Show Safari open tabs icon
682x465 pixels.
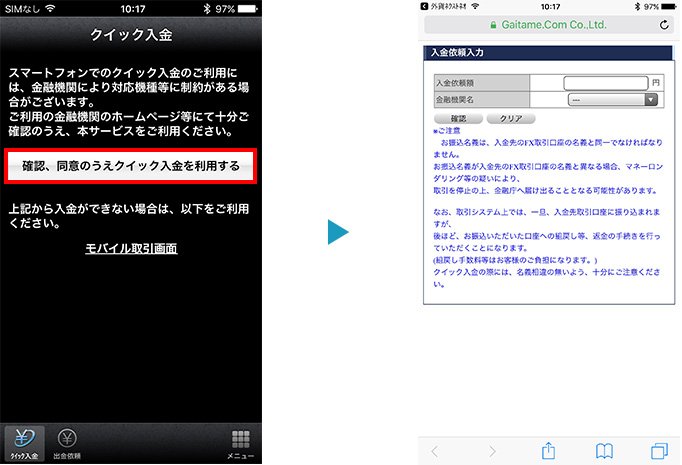point(659,451)
